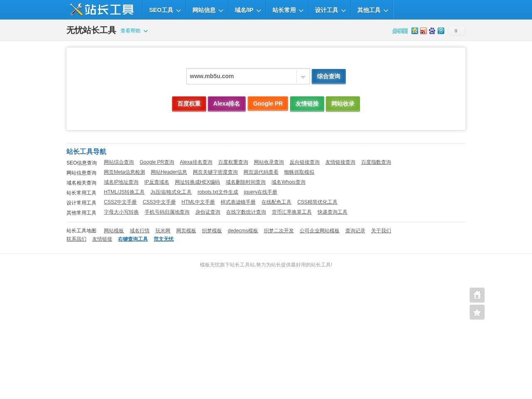Click the floating star favorite button

click(x=477, y=312)
